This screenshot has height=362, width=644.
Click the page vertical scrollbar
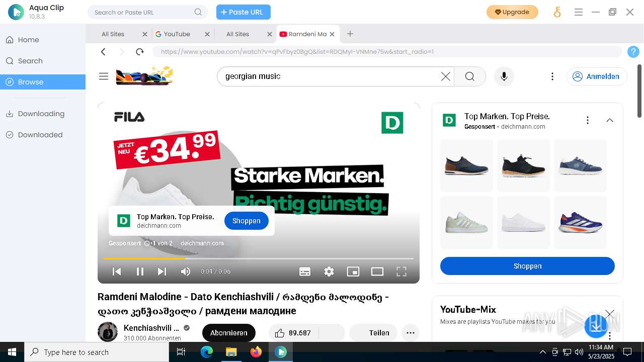pos(640,90)
